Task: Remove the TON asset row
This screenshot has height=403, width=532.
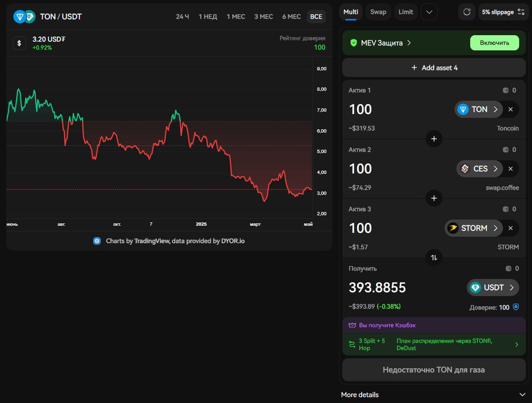Action: coord(510,109)
